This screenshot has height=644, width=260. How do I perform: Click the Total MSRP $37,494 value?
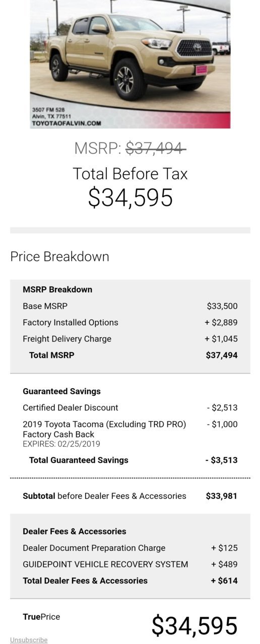pyautogui.click(x=222, y=355)
